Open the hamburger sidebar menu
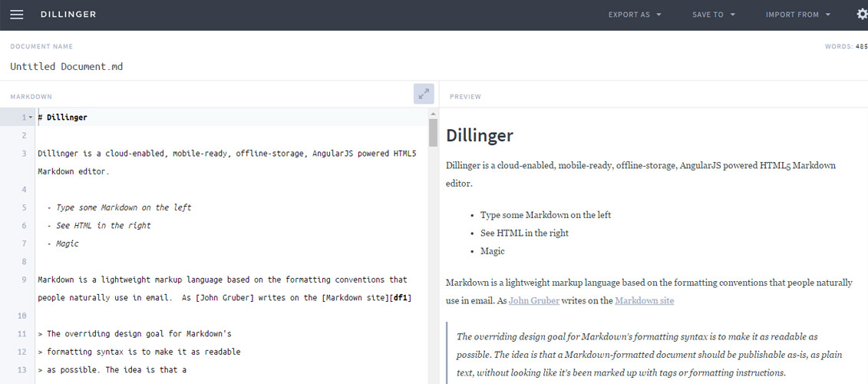Image resolution: width=868 pixels, height=384 pixels. [x=17, y=15]
